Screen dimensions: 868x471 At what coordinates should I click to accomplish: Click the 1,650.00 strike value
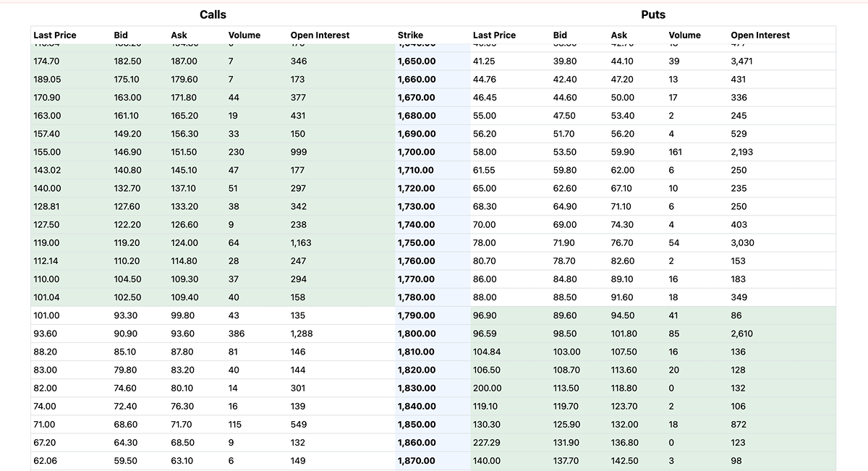[417, 61]
